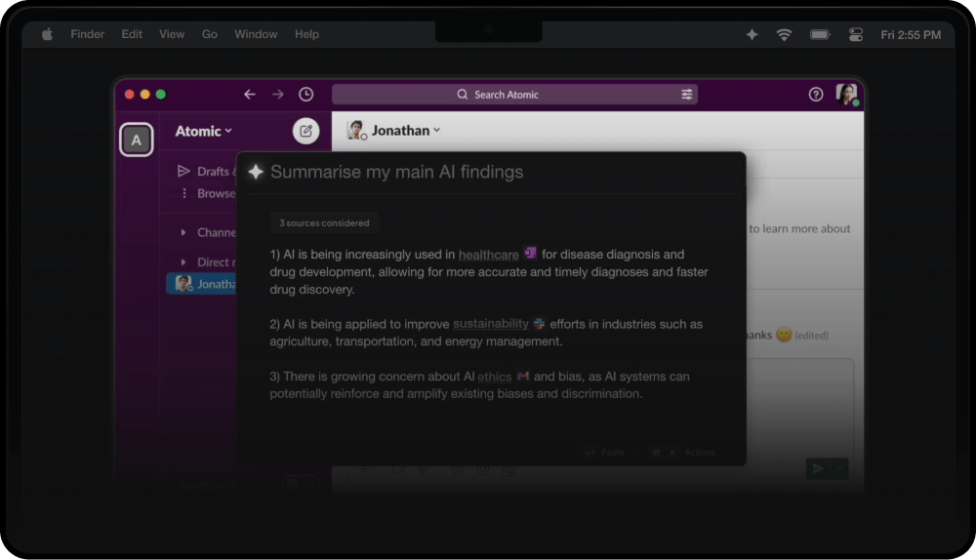
Task: Open the sustainability source link
Action: point(491,324)
